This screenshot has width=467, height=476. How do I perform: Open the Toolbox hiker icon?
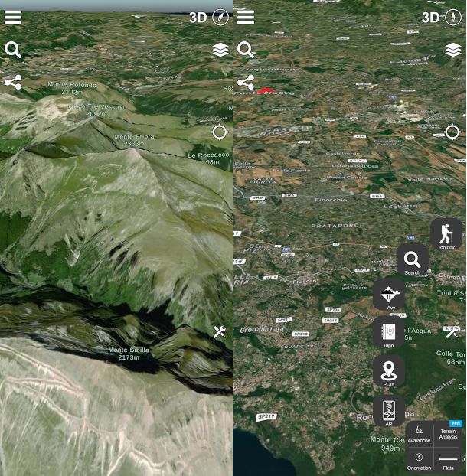point(446,234)
